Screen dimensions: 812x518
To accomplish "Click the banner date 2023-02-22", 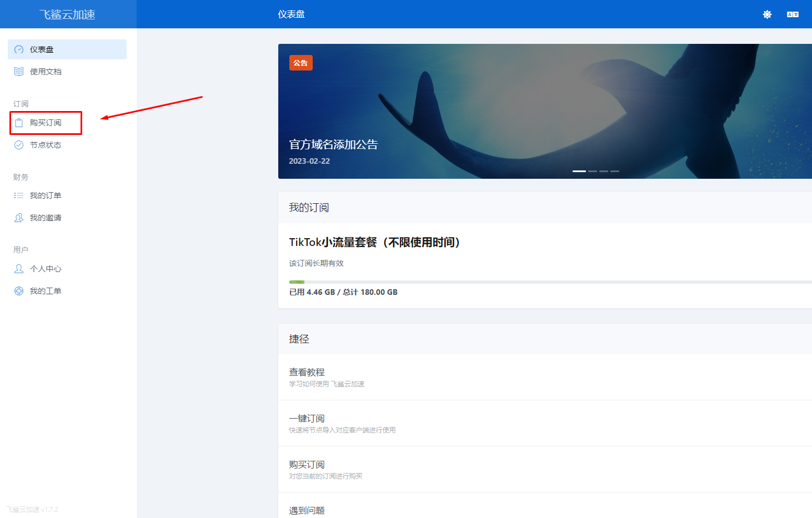I will click(x=309, y=161).
